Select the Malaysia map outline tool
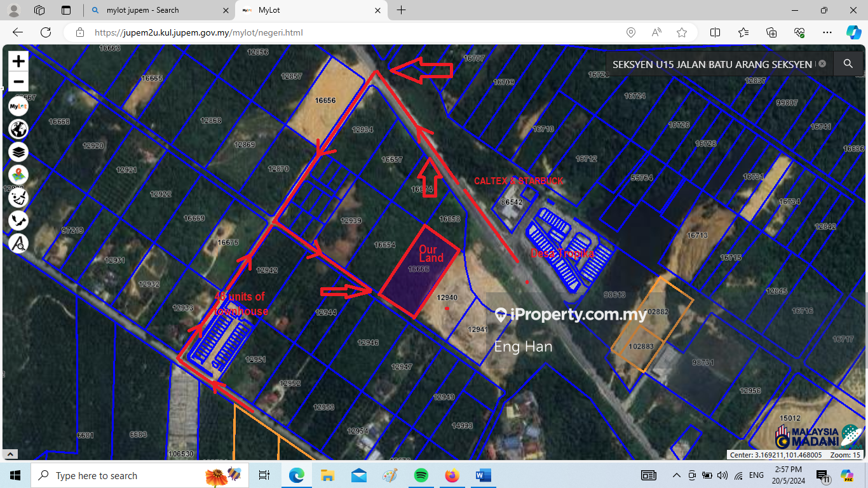Image resolution: width=868 pixels, height=488 pixels. coord(18,220)
